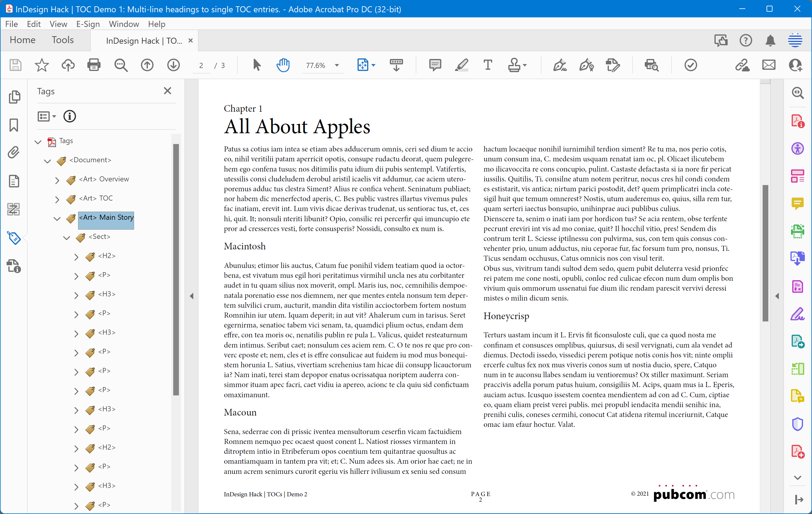Image resolution: width=812 pixels, height=514 pixels.
Task: Open the zoom level dropdown
Action: 337,66
